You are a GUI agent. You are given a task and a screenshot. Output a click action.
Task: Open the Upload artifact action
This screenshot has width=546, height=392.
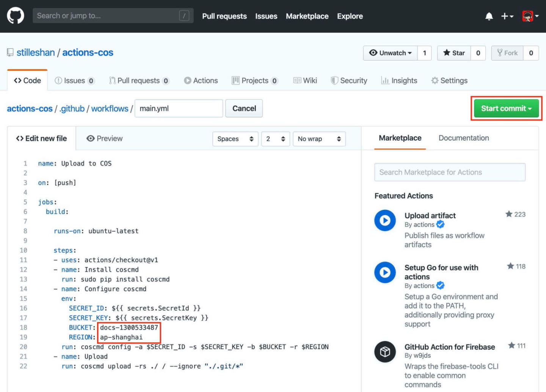(x=430, y=215)
